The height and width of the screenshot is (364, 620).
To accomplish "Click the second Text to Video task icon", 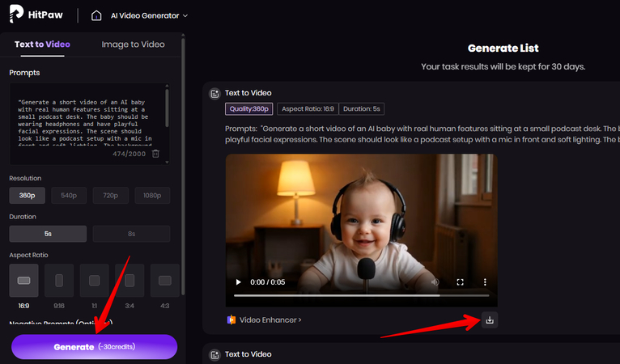I will pos(214,355).
